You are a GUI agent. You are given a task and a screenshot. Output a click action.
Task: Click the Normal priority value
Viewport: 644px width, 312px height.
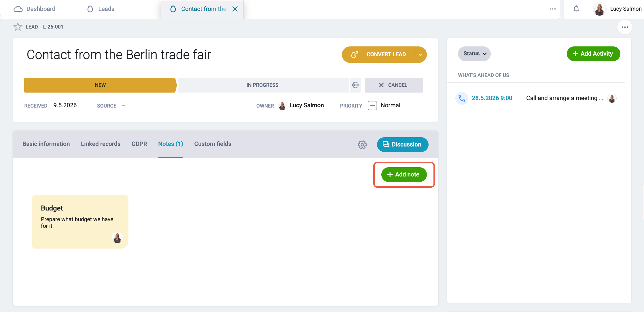(x=390, y=105)
